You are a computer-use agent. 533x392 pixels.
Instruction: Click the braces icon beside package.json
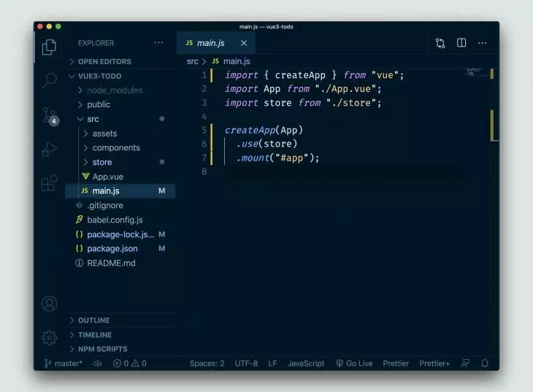coord(79,248)
